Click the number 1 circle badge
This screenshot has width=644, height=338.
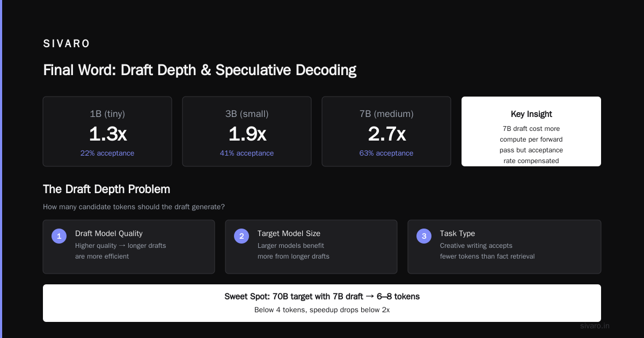59,236
